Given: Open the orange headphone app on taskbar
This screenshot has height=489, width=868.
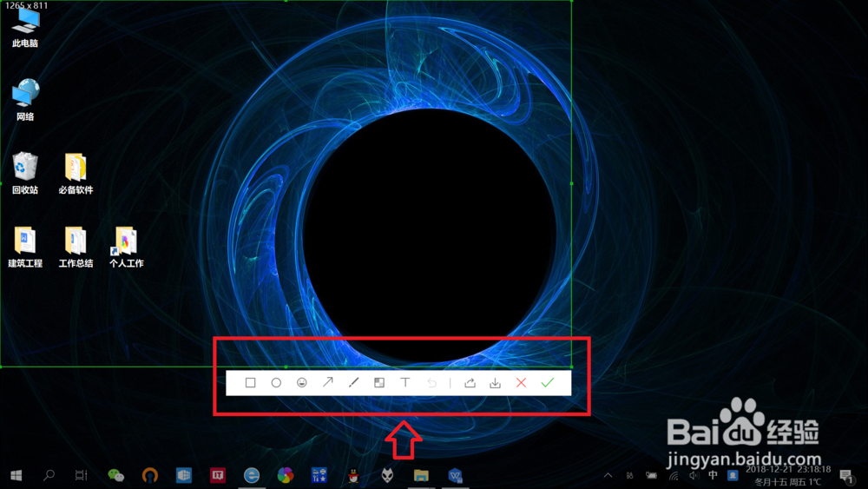Looking at the screenshot, I should click(150, 475).
